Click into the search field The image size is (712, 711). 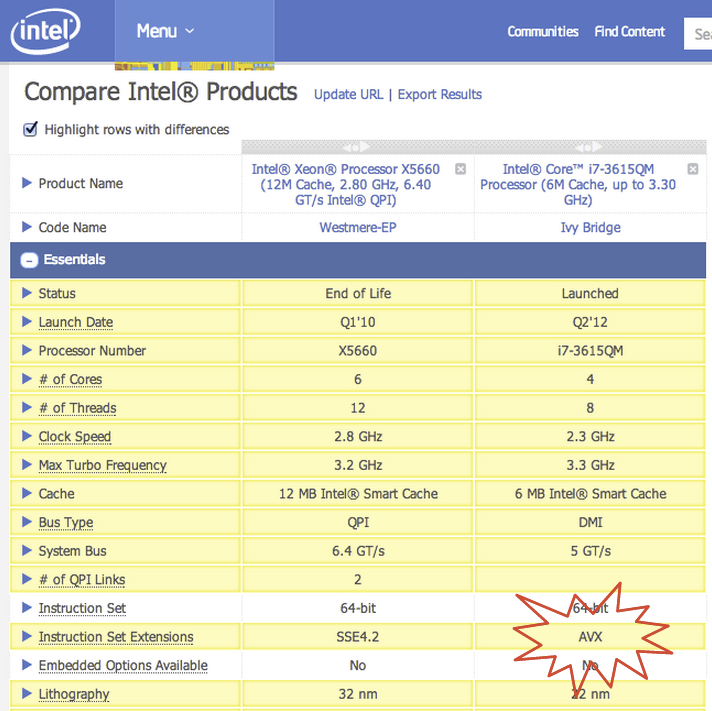pos(698,34)
